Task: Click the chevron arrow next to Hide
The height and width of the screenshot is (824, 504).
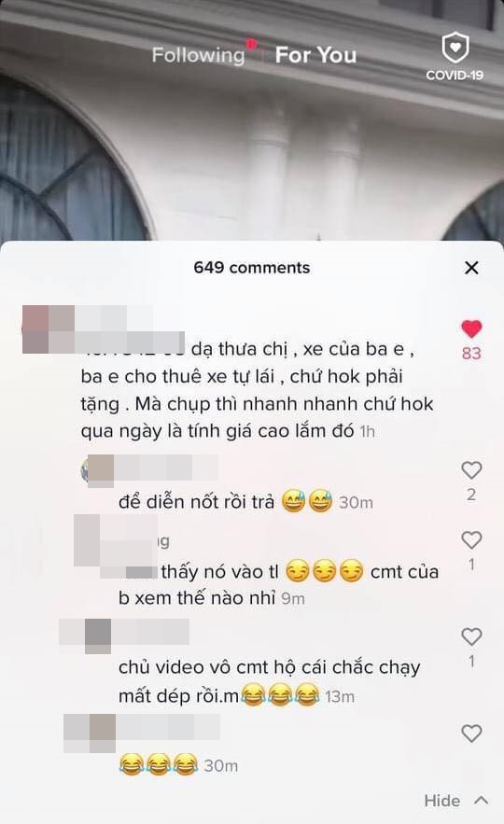Action: [482, 801]
